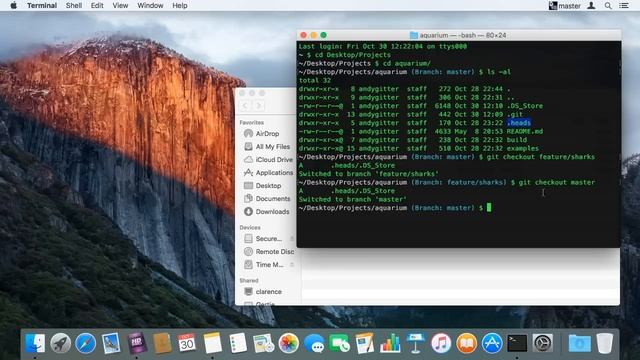The width and height of the screenshot is (640, 360).
Task: Open Shell menu
Action: 74,6
